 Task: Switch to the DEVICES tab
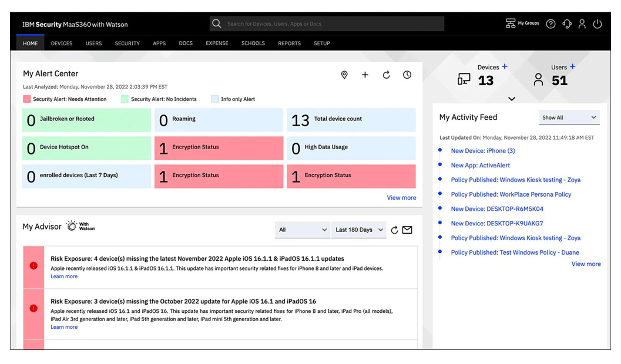61,43
